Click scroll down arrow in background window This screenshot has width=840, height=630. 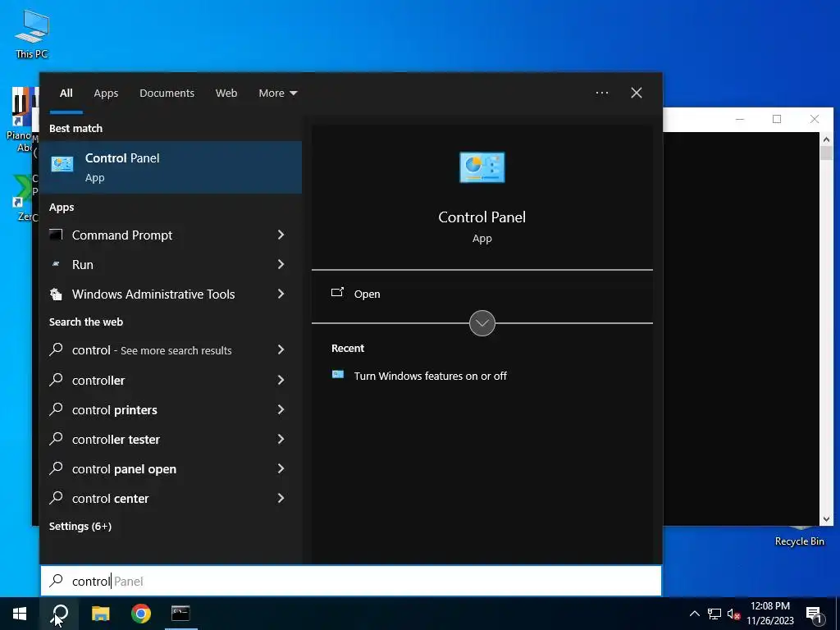(x=826, y=518)
